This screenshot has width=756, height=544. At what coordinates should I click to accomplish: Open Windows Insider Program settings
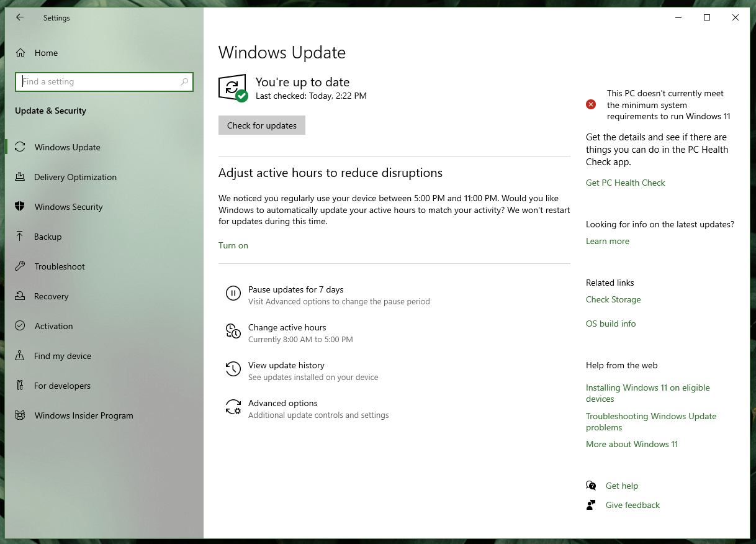tap(84, 415)
